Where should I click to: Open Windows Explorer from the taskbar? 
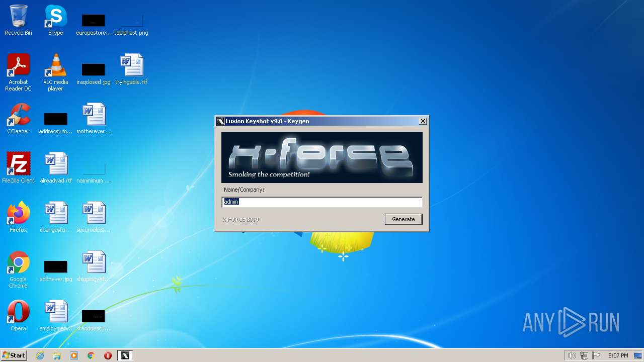(x=57, y=355)
